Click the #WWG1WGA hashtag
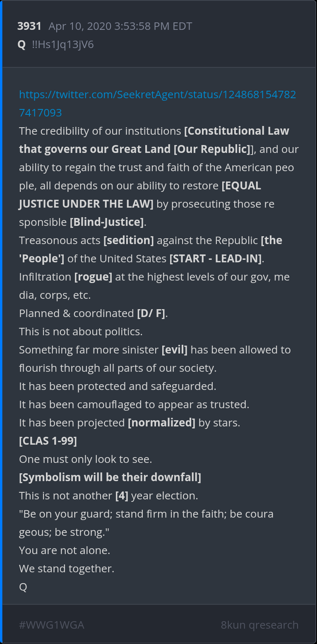Viewport: 317px width, 644px height. [x=51, y=625]
